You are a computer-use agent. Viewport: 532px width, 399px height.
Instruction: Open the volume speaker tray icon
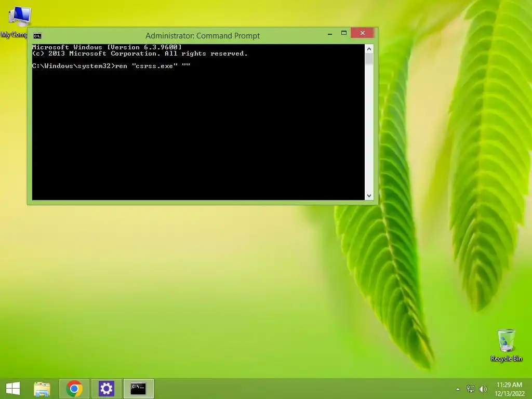(x=483, y=389)
